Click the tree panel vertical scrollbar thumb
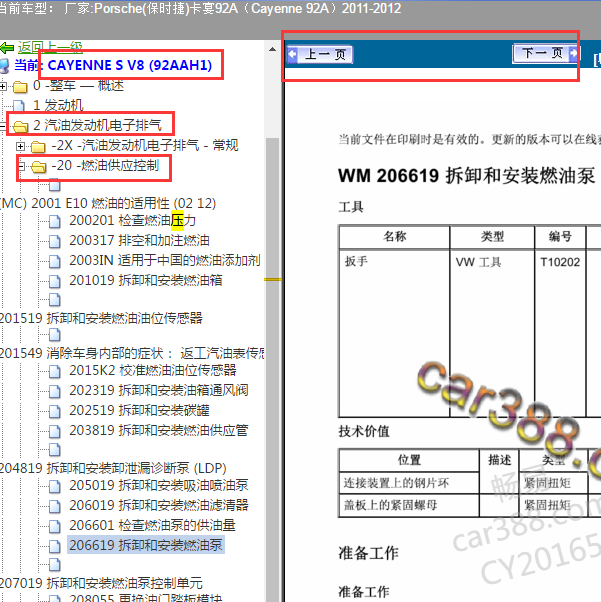Image resolution: width=601 pixels, height=602 pixels. 273,369
